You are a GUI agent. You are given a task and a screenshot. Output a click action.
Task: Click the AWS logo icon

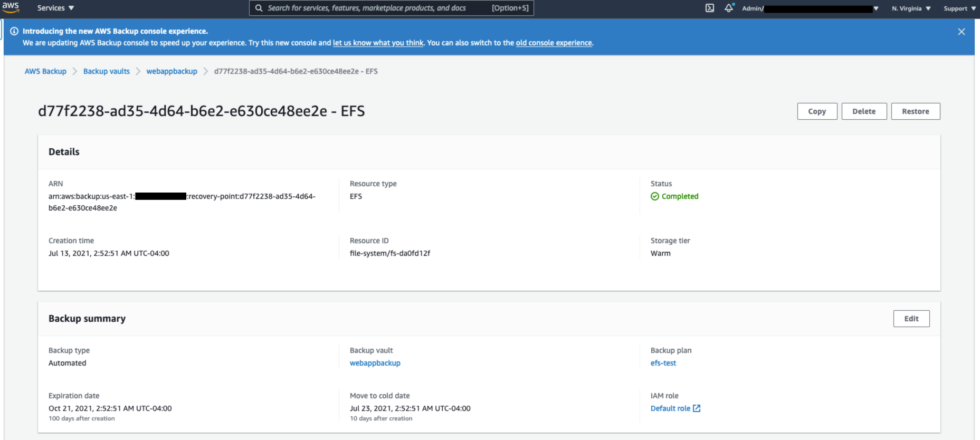[x=11, y=7]
